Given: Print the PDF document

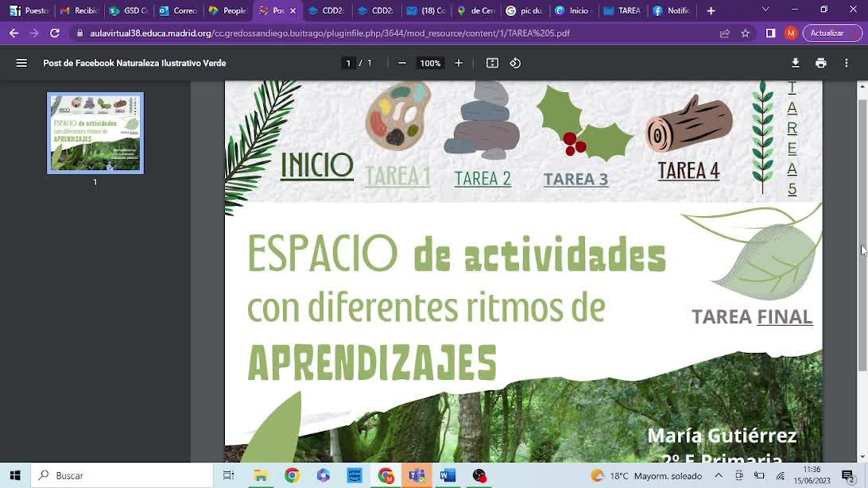Looking at the screenshot, I should point(820,63).
